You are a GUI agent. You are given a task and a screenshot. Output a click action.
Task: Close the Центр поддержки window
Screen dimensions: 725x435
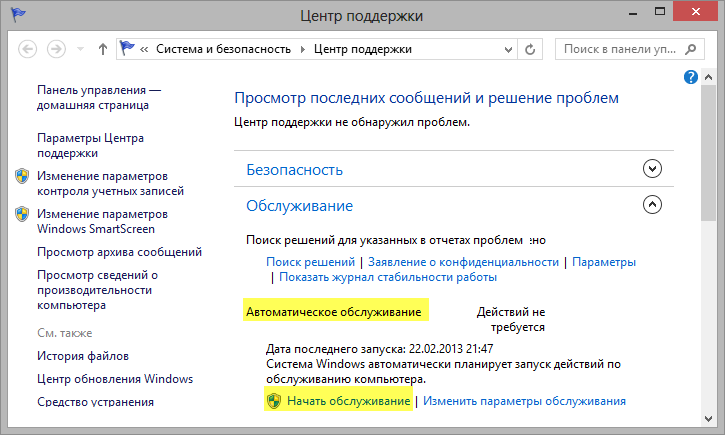[x=696, y=12]
